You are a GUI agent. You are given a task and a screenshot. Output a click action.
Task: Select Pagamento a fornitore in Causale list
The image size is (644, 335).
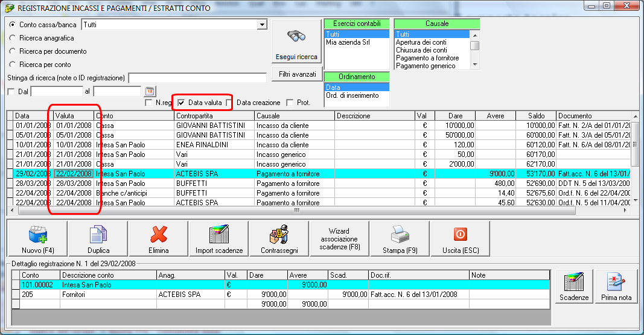point(432,58)
